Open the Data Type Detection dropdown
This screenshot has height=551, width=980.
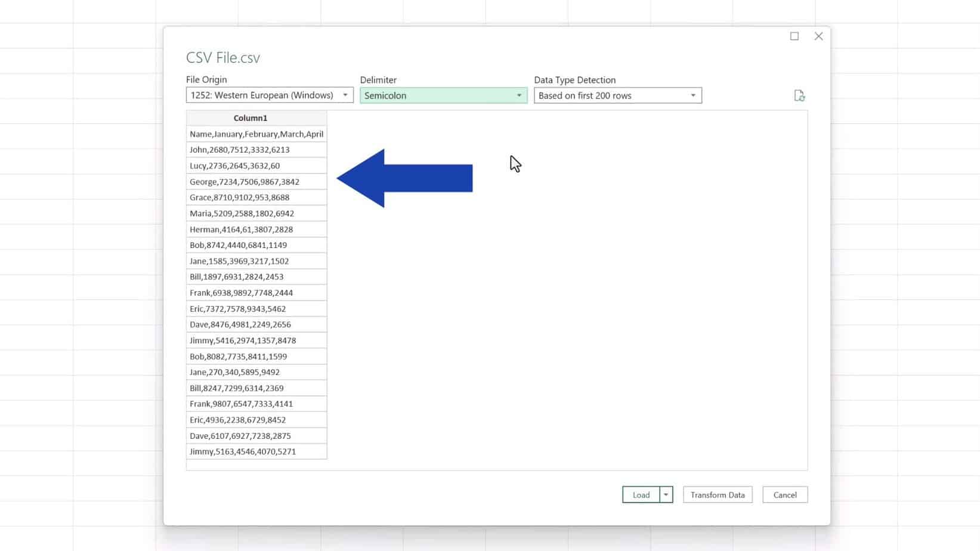click(692, 95)
